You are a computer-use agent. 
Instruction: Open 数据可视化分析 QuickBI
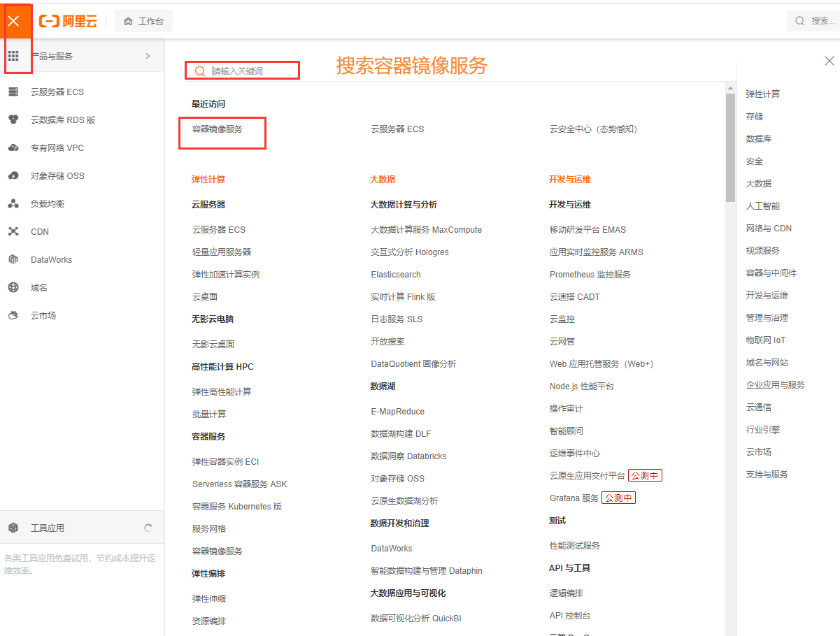pos(416,618)
